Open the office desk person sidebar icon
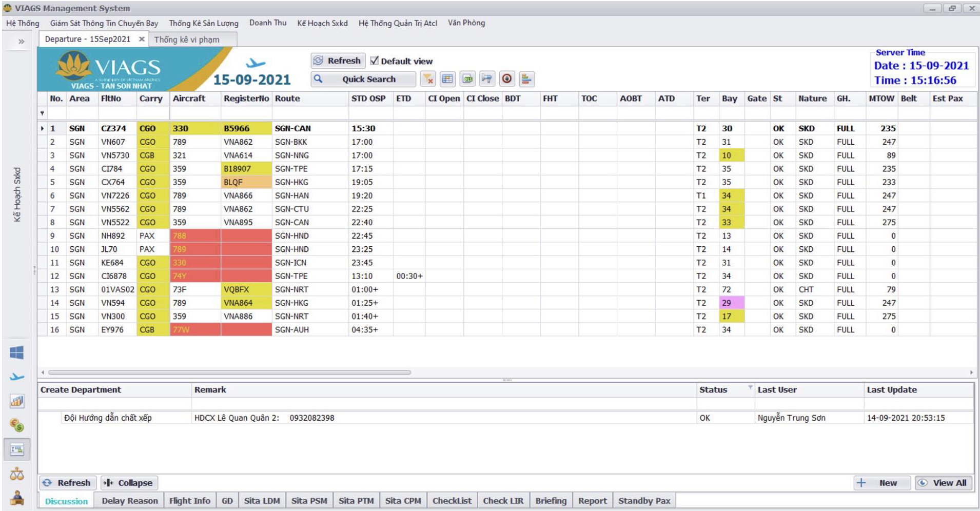This screenshot has height=511, width=980. (17, 498)
